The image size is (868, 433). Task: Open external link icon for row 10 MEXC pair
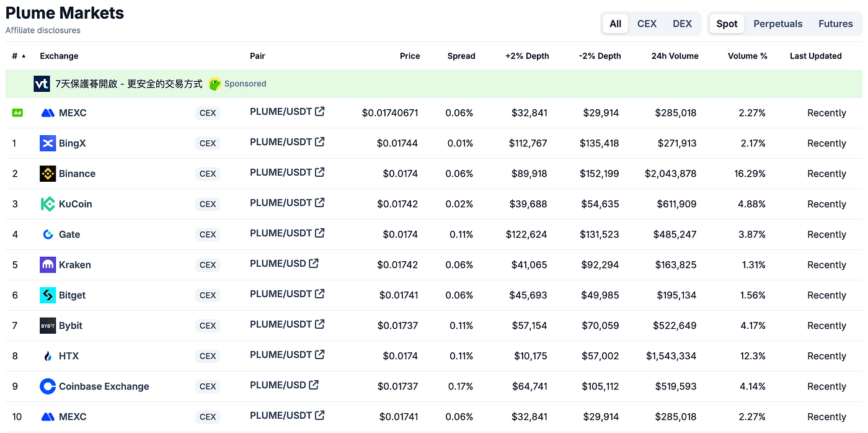point(320,415)
